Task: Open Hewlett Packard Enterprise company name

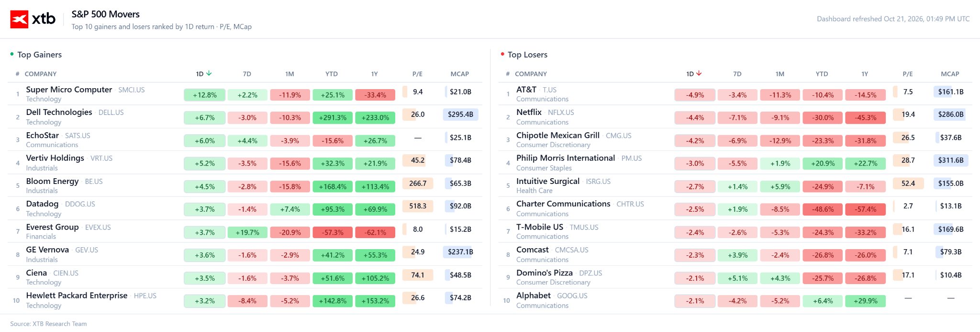Action: point(77,296)
